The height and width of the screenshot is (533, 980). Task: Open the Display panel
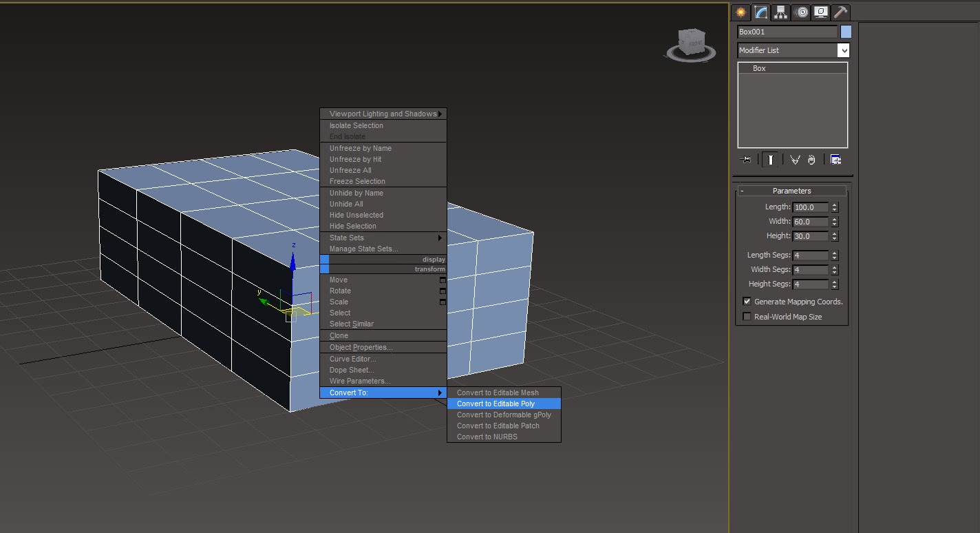click(x=820, y=12)
